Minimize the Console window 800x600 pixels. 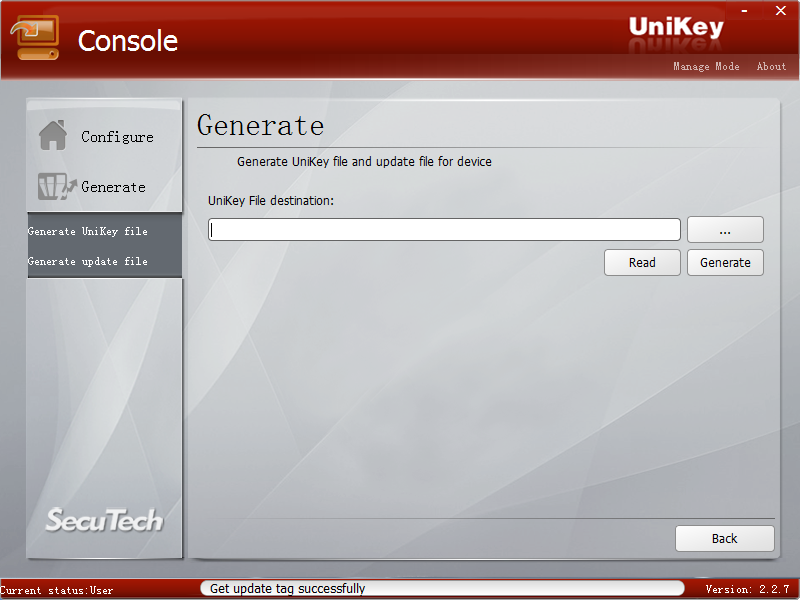(x=744, y=11)
